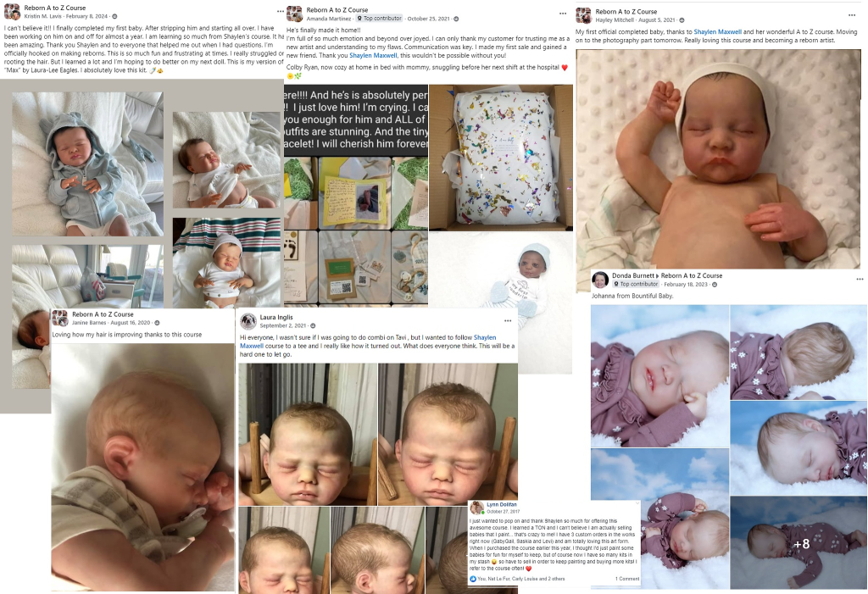Open three-dot menu on Laura Inglis post

click(x=508, y=321)
